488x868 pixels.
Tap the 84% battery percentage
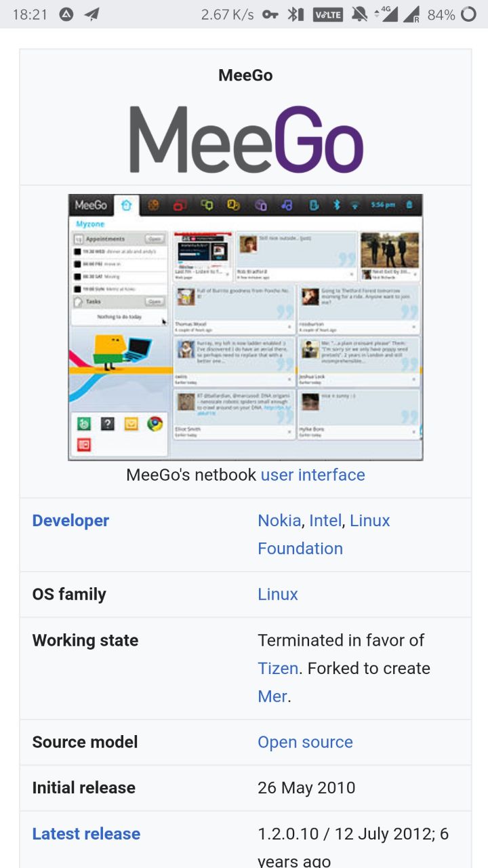(441, 14)
